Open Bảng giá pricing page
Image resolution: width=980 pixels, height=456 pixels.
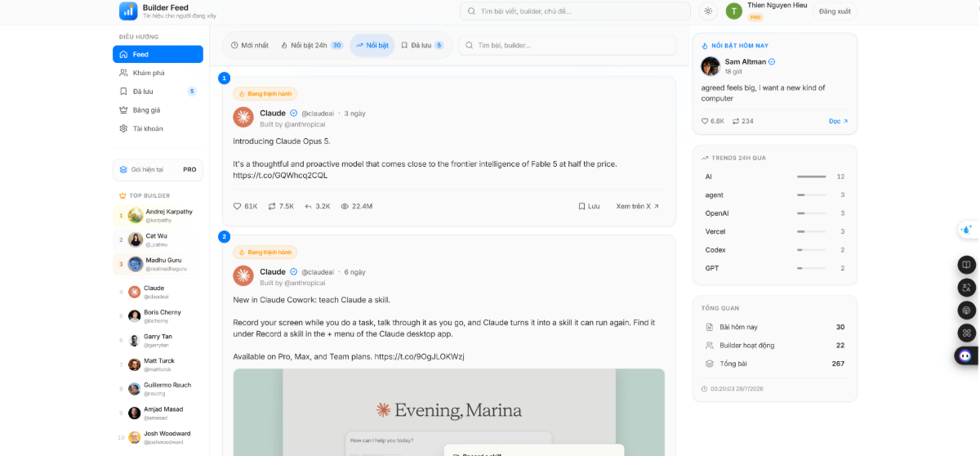point(158,110)
